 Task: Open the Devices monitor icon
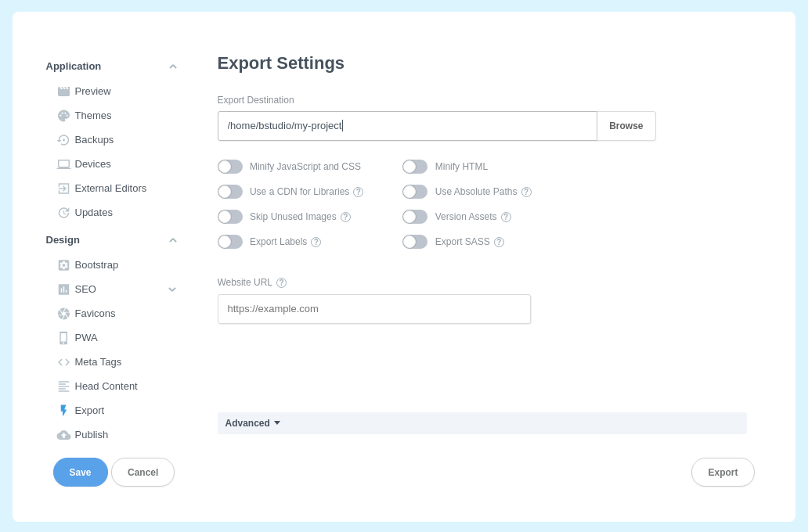click(x=63, y=164)
